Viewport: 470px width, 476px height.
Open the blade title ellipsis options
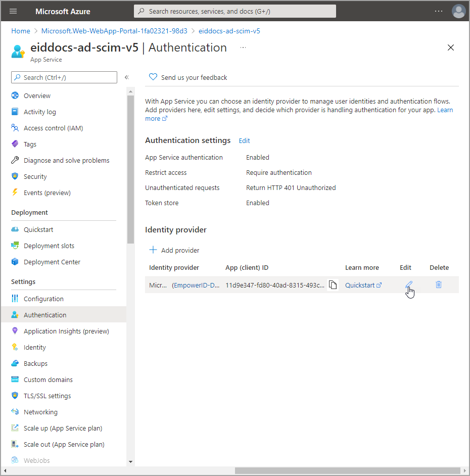(x=243, y=47)
